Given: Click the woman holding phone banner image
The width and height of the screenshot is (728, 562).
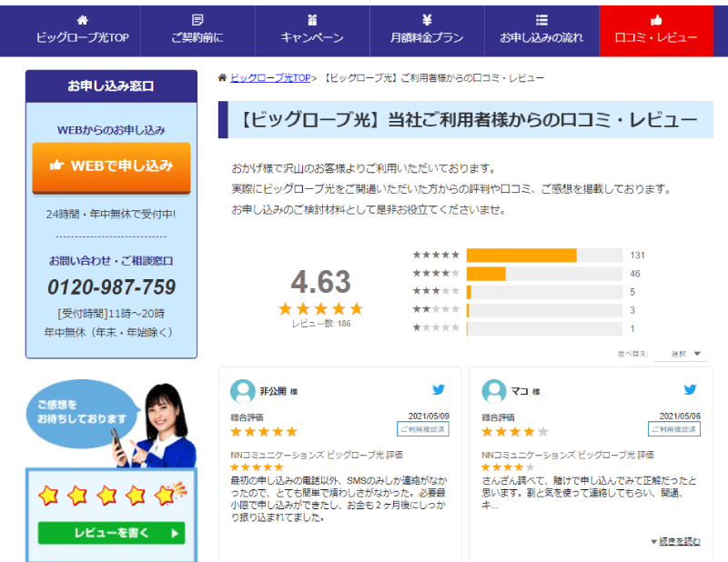Looking at the screenshot, I should point(153,425).
